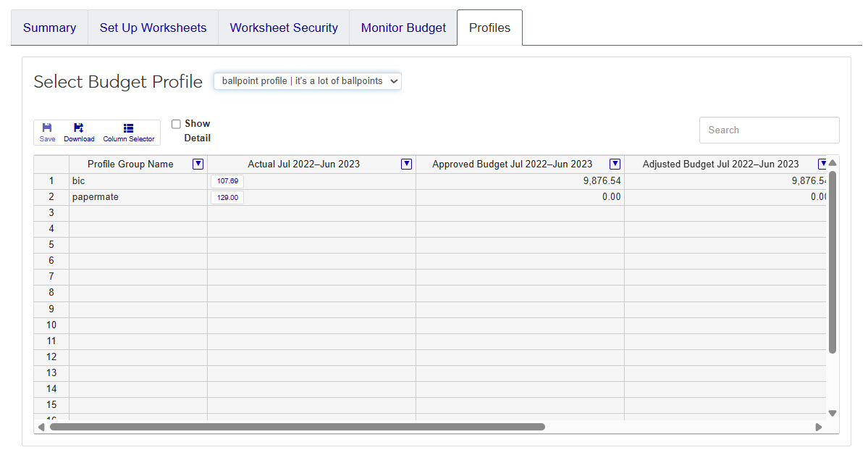Click the scroll right arrow

click(x=819, y=428)
